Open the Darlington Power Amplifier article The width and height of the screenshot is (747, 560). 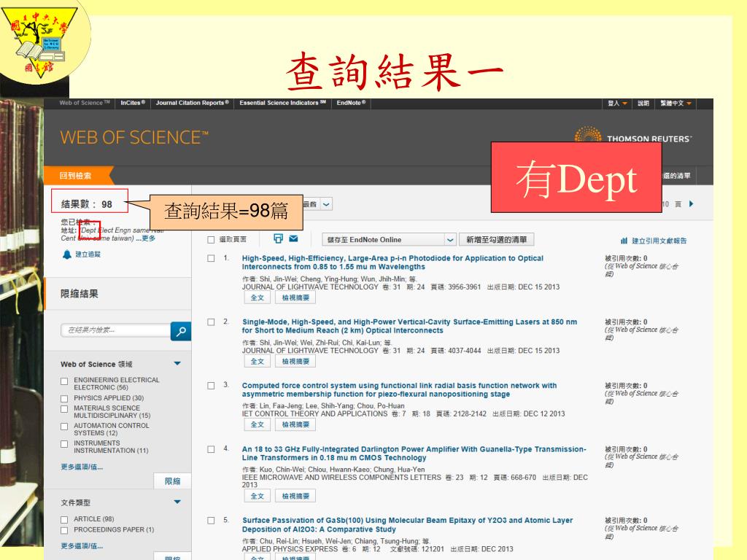coord(414,454)
